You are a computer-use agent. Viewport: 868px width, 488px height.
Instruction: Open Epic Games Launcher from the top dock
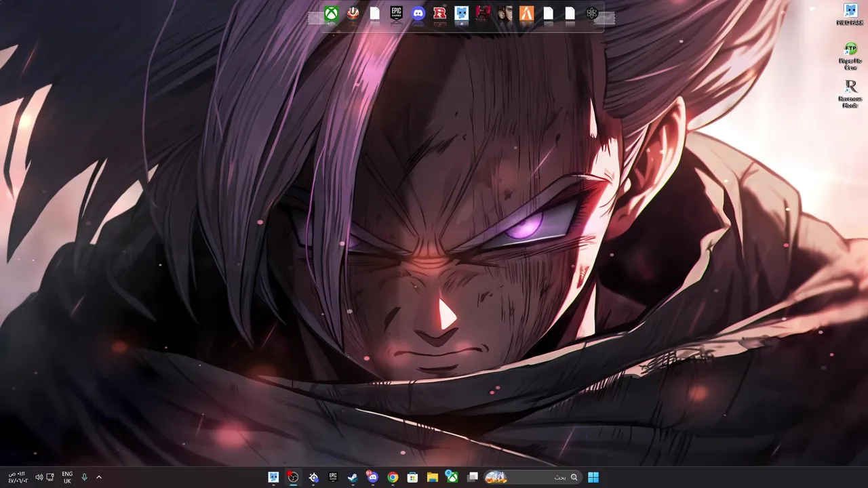[x=396, y=14]
